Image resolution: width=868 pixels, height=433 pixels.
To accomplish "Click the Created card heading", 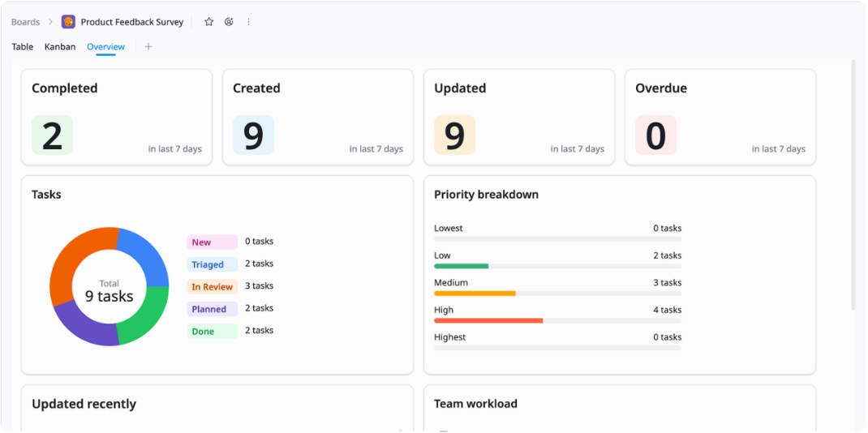I will tap(256, 88).
